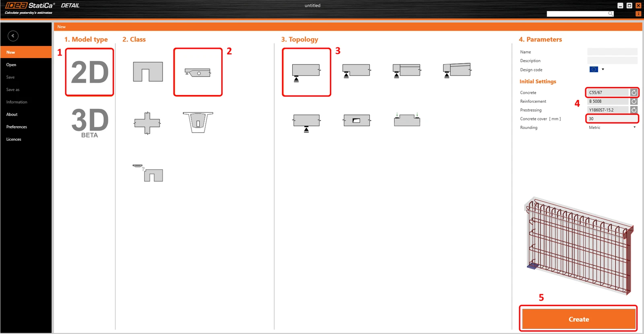Choose the box girder class icon
The image size is (644, 334).
pyautogui.click(x=198, y=122)
